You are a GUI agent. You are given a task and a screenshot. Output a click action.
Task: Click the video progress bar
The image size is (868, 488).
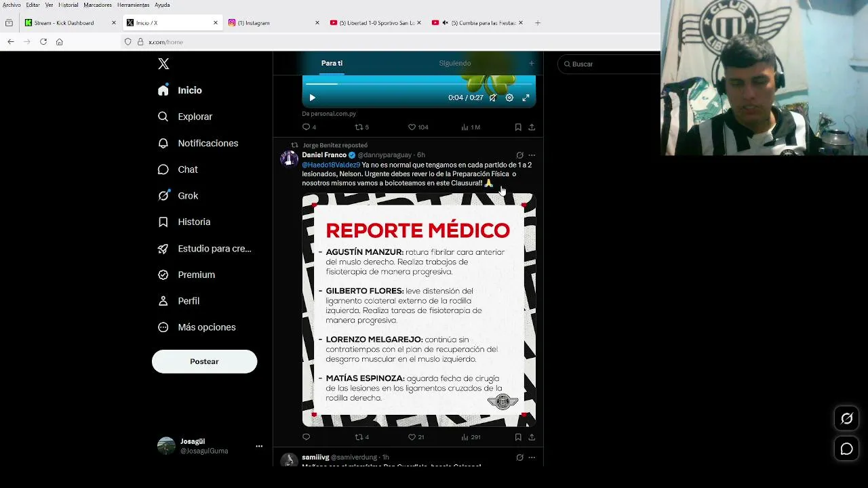click(419, 83)
